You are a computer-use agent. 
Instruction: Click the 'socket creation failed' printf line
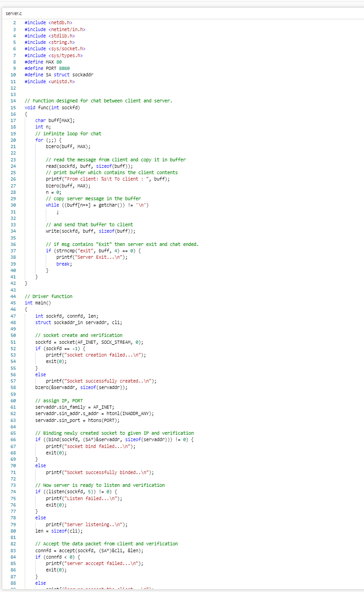[96, 355]
